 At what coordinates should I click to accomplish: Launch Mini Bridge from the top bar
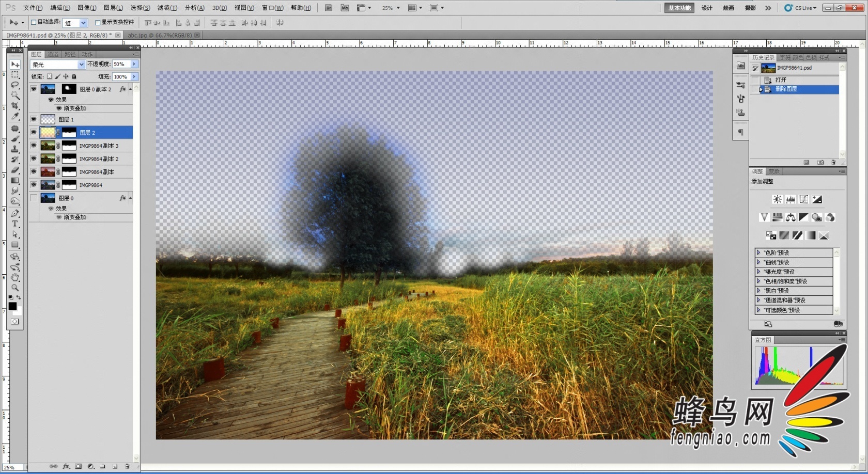click(345, 8)
